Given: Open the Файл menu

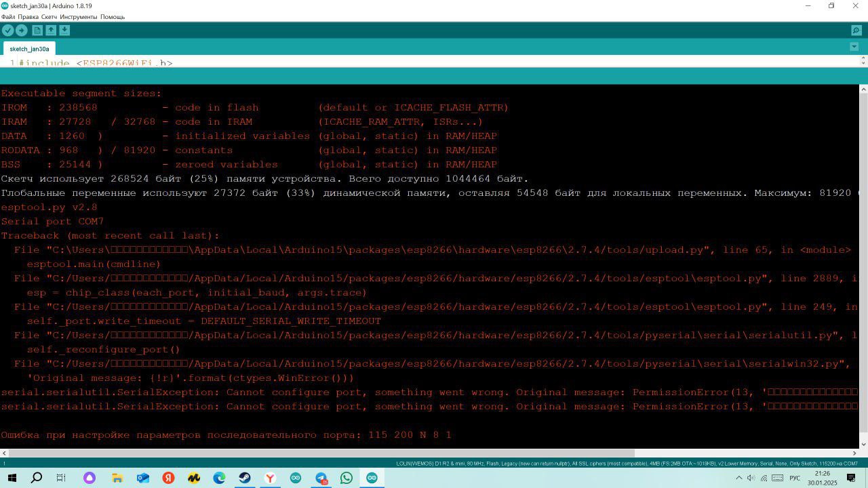Looking at the screenshot, I should 8,16.
